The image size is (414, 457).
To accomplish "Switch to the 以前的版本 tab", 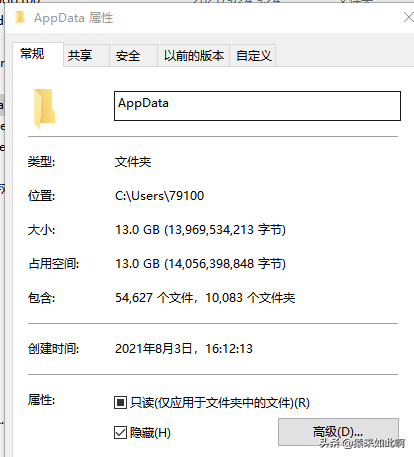I will [194, 55].
